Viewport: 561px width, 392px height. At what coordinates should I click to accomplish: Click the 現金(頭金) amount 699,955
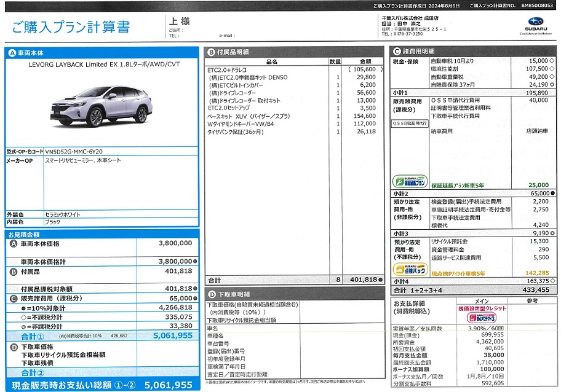click(x=492, y=335)
